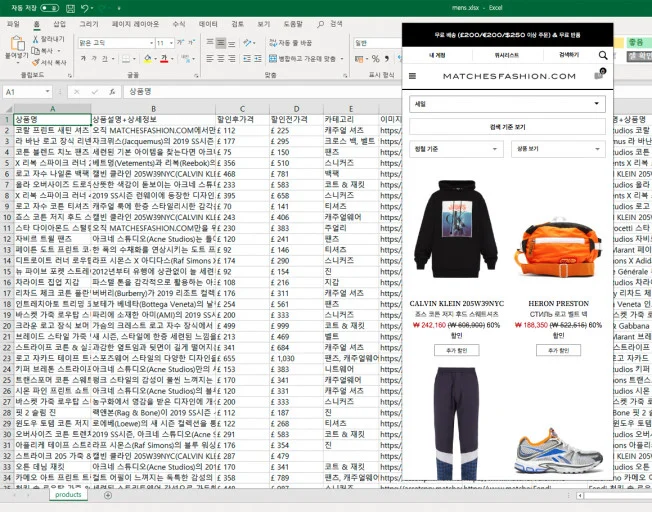Image resolution: width=652 pixels, height=512 pixels.
Task: Click the accounting number format icon
Action: 359,59
